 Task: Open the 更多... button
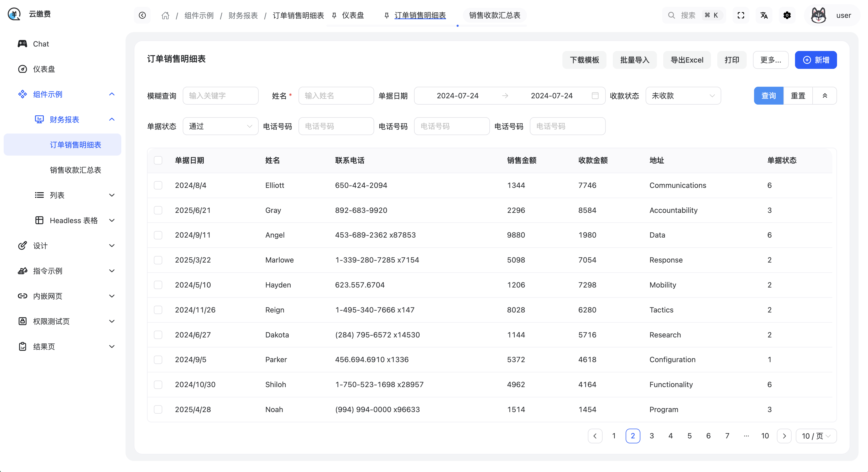click(771, 60)
